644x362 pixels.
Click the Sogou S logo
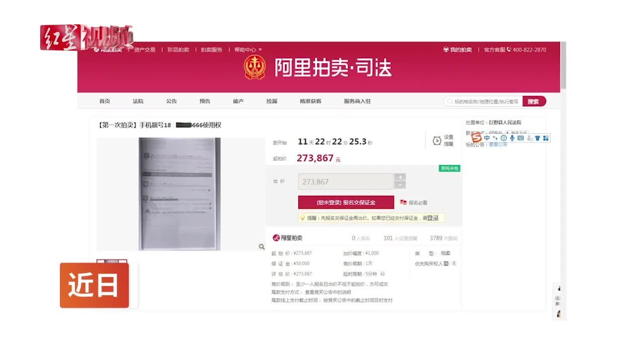click(x=475, y=138)
